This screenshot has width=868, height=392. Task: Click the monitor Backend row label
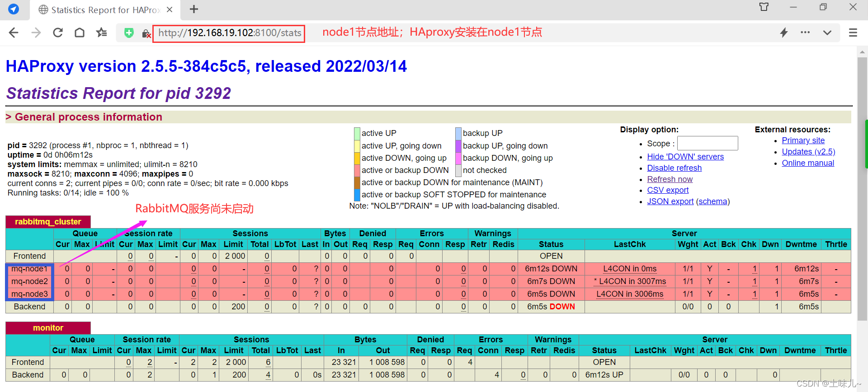click(28, 375)
